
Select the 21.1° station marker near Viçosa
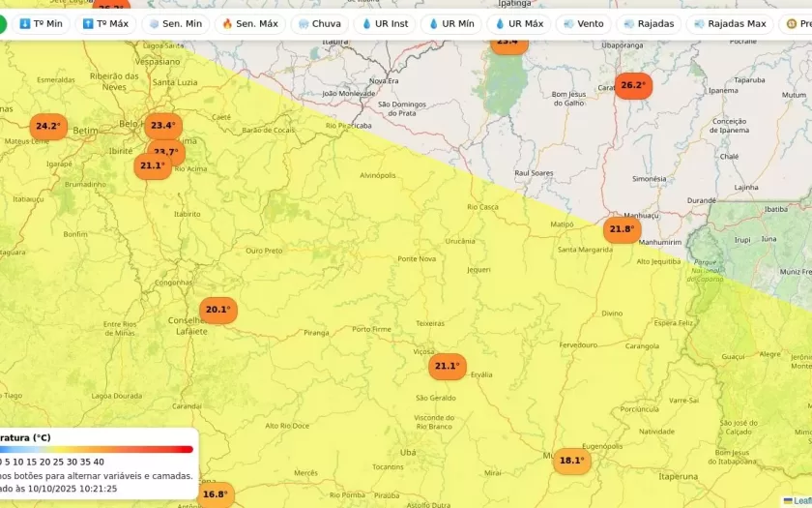tap(447, 367)
